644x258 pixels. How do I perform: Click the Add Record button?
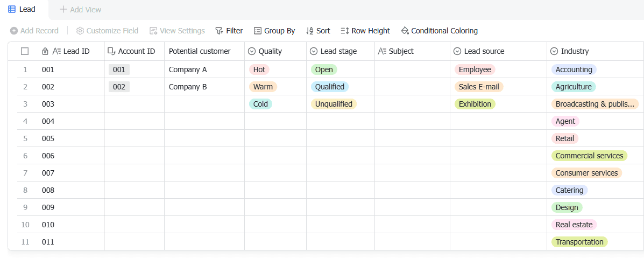point(34,31)
